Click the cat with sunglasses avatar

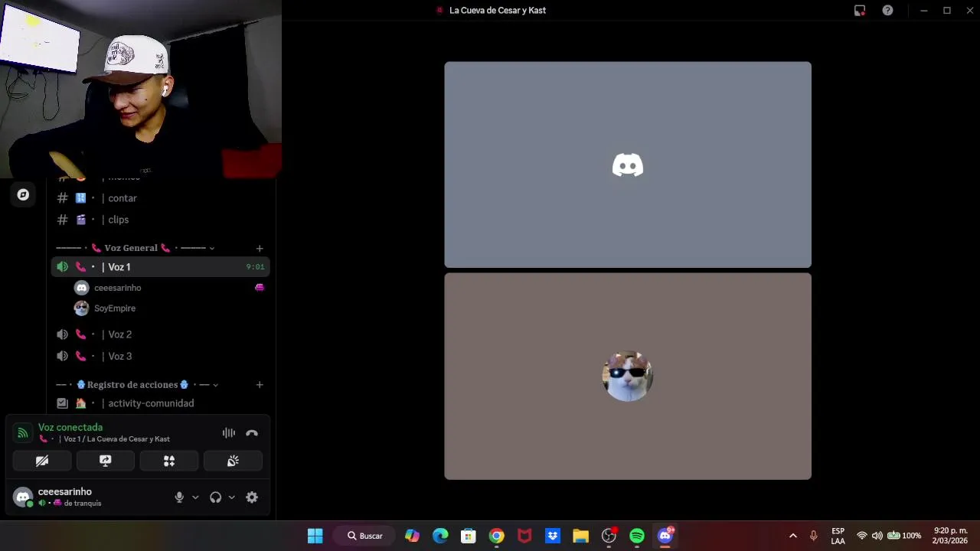(x=628, y=376)
